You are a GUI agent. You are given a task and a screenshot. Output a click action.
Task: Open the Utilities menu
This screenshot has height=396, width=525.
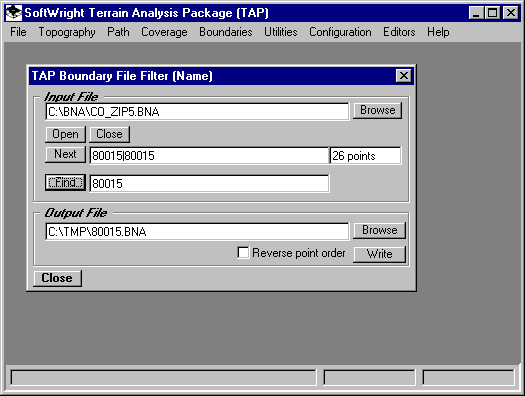(x=281, y=32)
